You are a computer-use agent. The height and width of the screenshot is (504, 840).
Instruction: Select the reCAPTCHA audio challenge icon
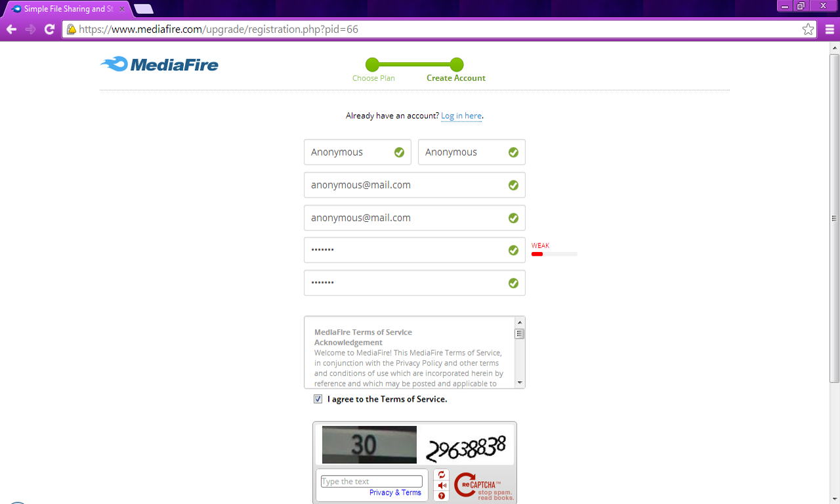(440, 485)
